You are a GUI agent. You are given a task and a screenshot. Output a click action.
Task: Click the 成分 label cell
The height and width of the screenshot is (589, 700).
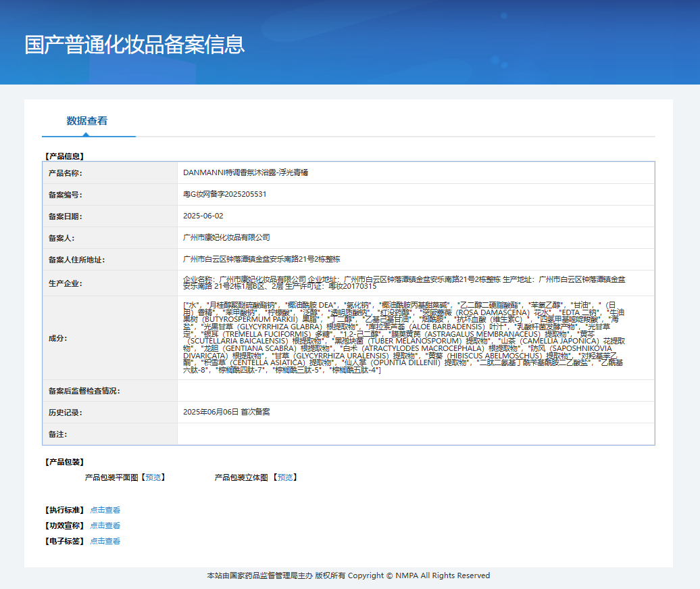click(x=110, y=338)
